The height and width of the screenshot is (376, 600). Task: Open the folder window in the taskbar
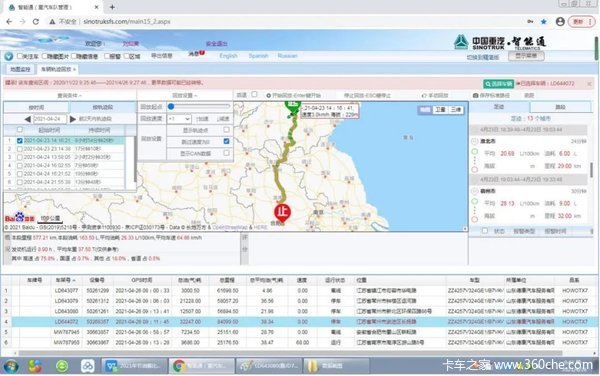pyautogui.click(x=337, y=366)
